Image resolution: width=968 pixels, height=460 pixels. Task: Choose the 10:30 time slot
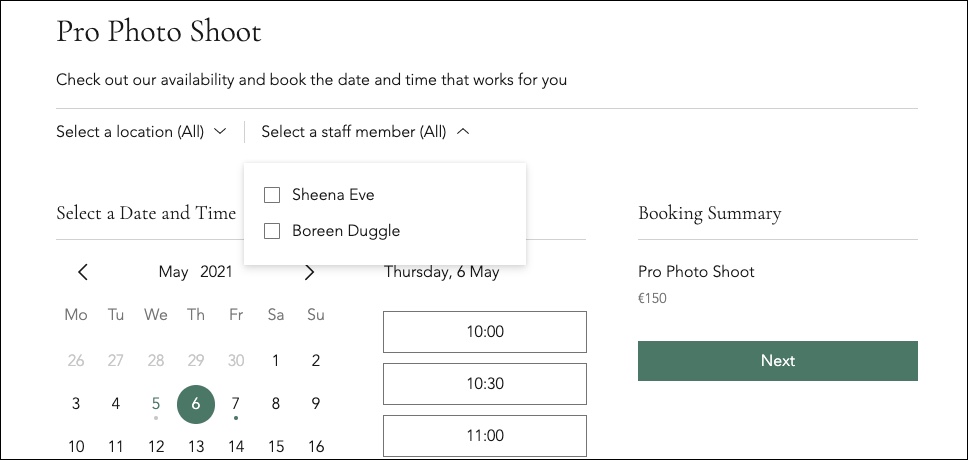click(x=485, y=383)
